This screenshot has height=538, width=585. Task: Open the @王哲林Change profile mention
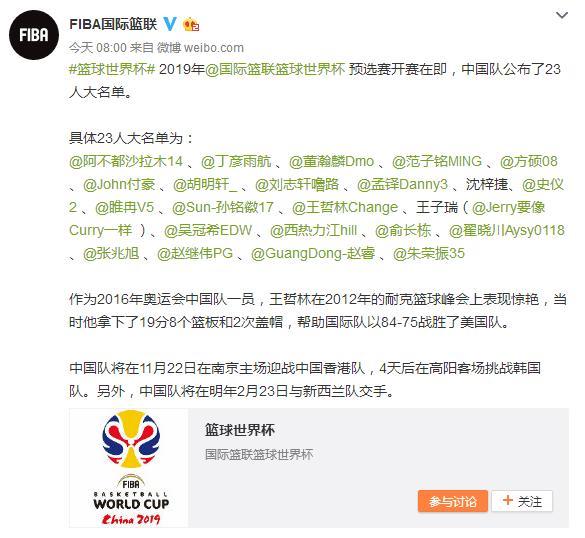click(x=345, y=207)
